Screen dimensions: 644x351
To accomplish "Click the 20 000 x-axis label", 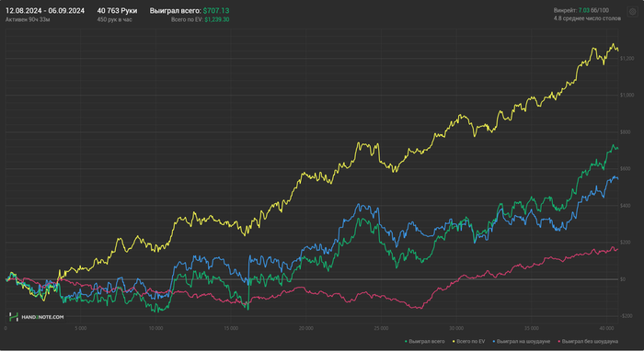I will (x=306, y=328).
